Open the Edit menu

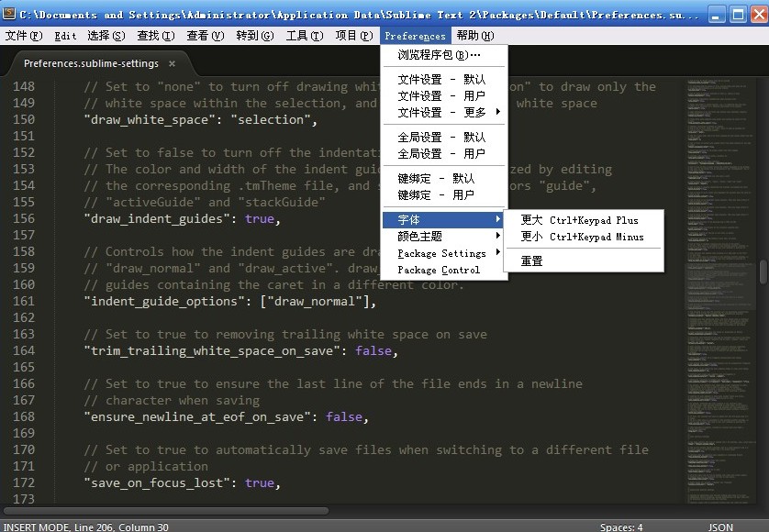click(65, 36)
